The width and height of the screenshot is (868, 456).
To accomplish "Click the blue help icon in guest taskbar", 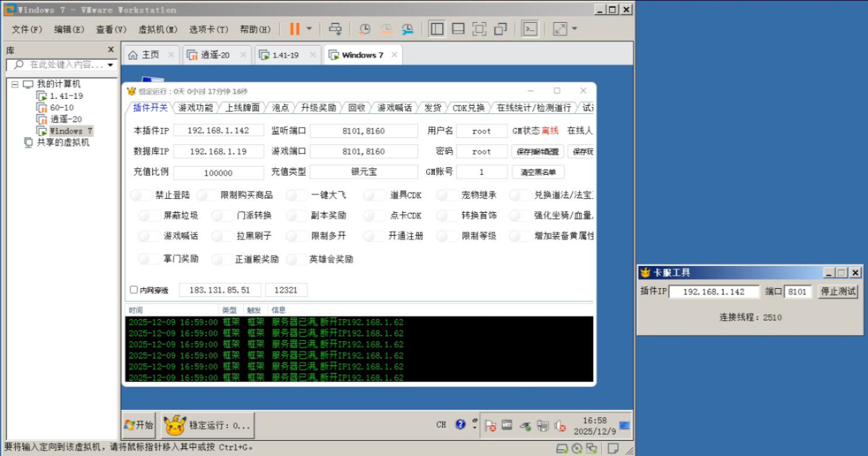I will coord(460,424).
